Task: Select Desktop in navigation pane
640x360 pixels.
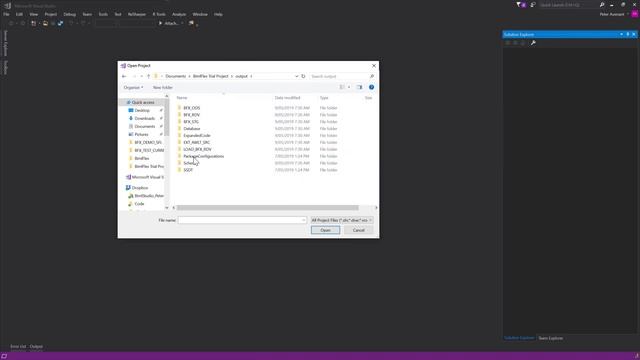Action: click(x=142, y=111)
